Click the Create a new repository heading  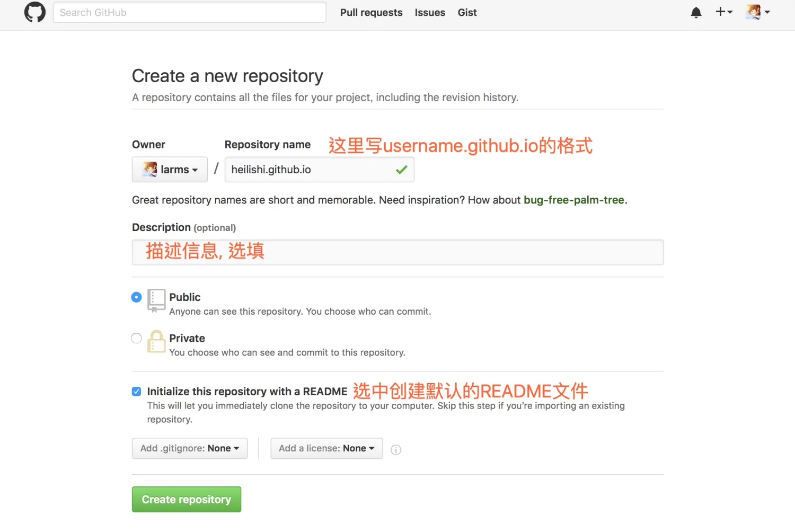pos(227,76)
